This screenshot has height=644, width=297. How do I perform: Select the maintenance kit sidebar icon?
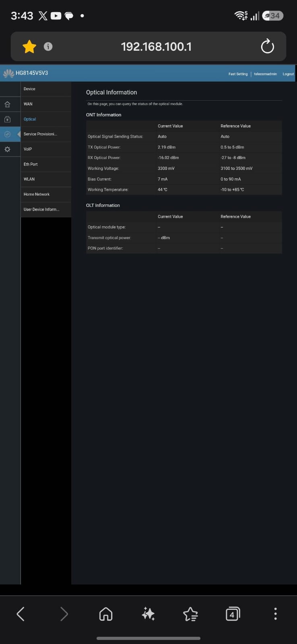click(7, 119)
